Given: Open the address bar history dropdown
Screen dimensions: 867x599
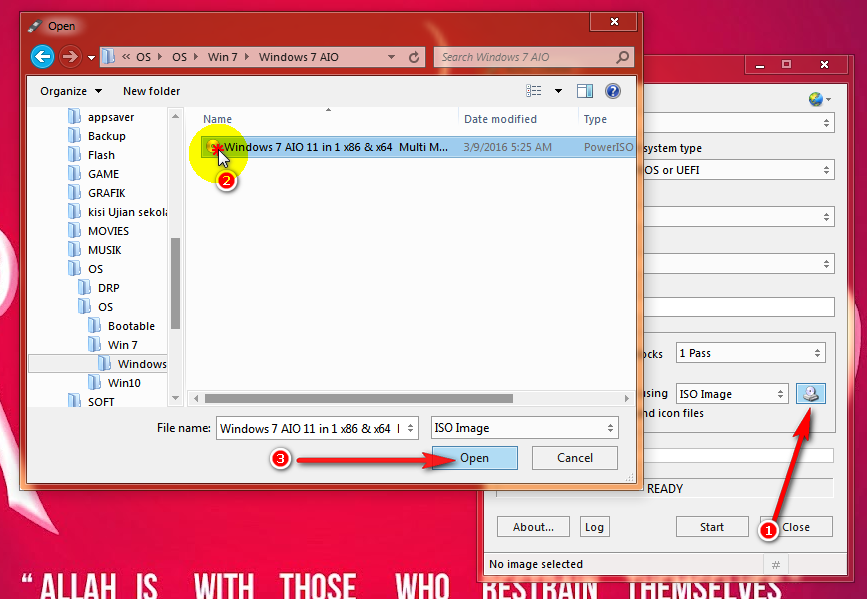Looking at the screenshot, I should click(x=391, y=57).
